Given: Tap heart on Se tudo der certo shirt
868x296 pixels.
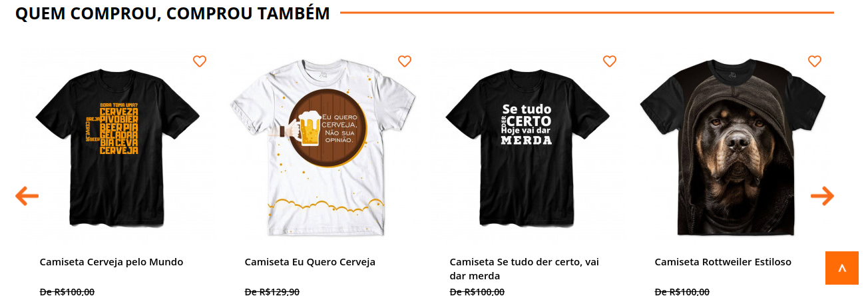Looking at the screenshot, I should tap(610, 61).
